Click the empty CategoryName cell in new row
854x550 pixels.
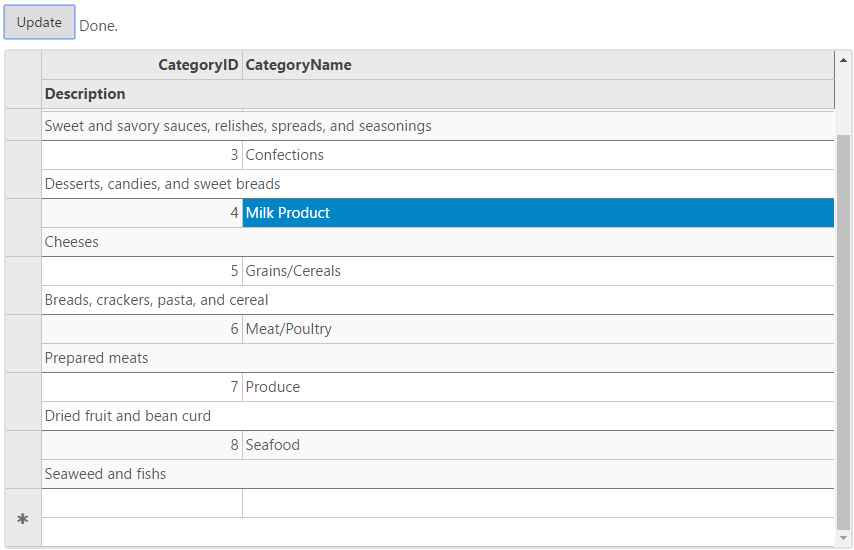[x=537, y=503]
